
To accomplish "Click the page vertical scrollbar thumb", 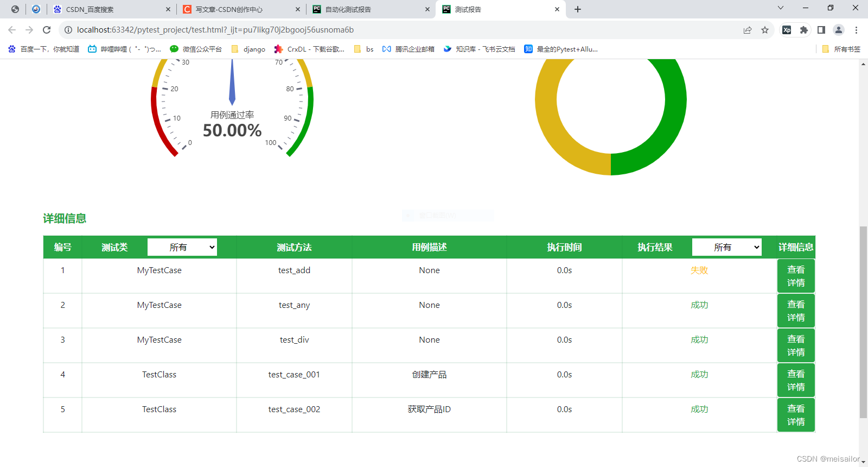I will [x=863, y=322].
